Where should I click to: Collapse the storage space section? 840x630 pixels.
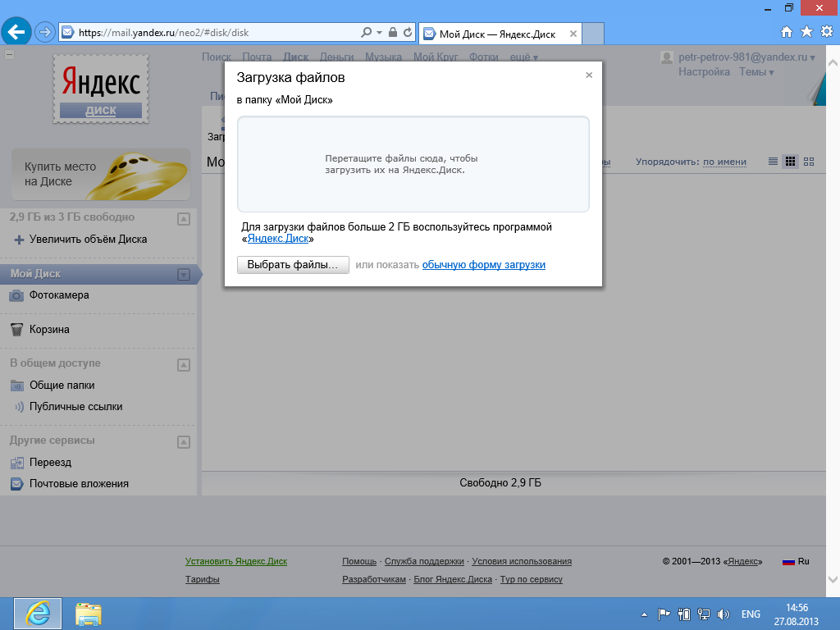click(x=184, y=219)
